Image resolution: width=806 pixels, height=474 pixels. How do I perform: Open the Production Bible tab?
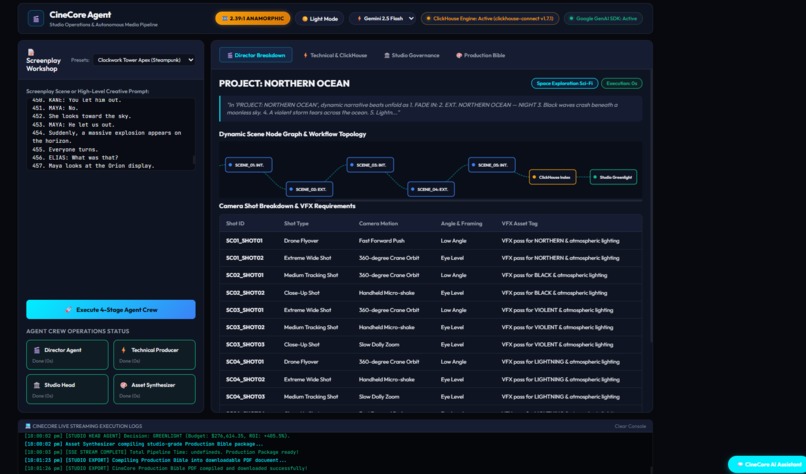(481, 55)
